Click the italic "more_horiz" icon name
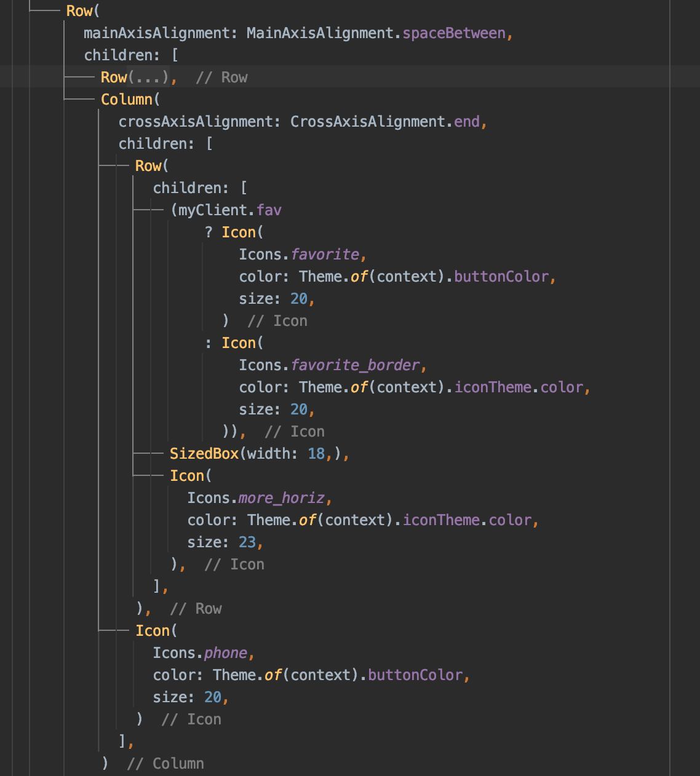Image resolution: width=700 pixels, height=776 pixels. pos(282,498)
